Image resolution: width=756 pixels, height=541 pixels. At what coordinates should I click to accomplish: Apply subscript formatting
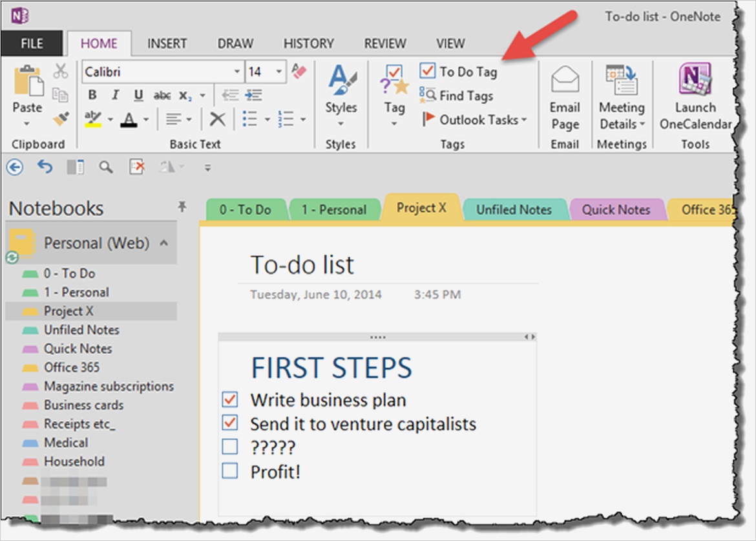[x=185, y=96]
